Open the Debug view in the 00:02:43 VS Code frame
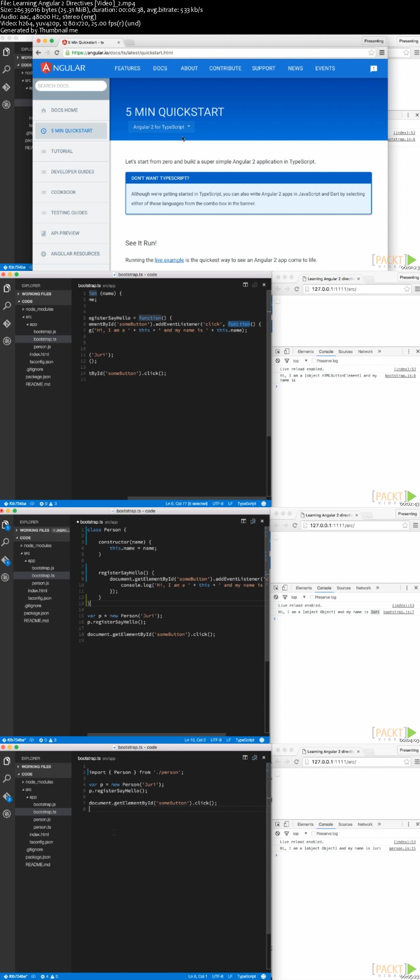The width and height of the screenshot is (420, 980). click(7, 341)
